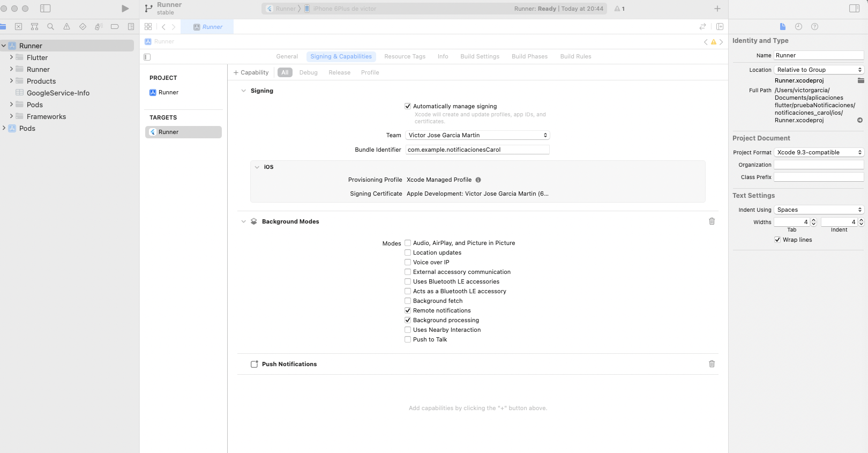
Task: Show the Quick Help inspector
Action: click(x=814, y=27)
